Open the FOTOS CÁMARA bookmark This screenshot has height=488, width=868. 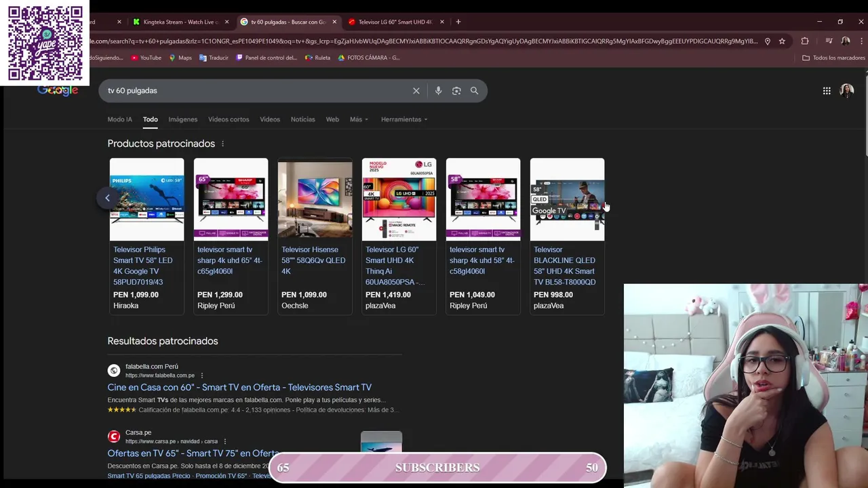(x=369, y=58)
